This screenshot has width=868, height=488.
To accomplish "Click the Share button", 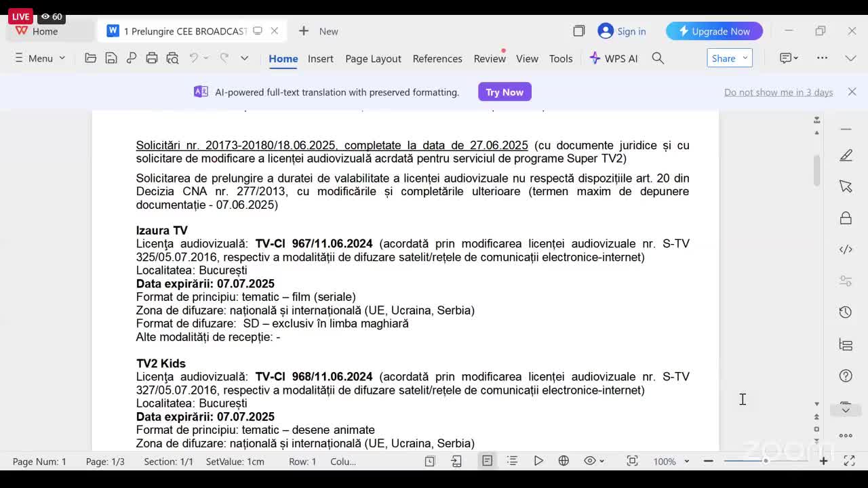I will coord(724,58).
